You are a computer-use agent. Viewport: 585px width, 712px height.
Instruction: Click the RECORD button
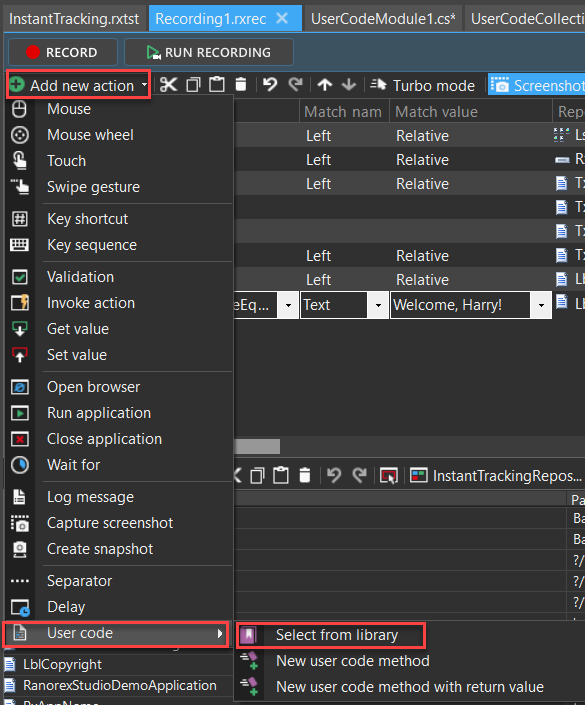(63, 52)
